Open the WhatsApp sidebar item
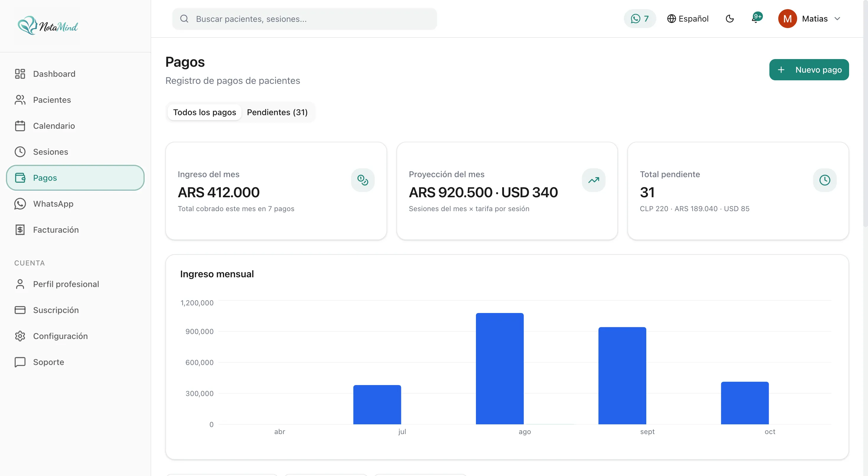This screenshot has width=868, height=476. 75,204
